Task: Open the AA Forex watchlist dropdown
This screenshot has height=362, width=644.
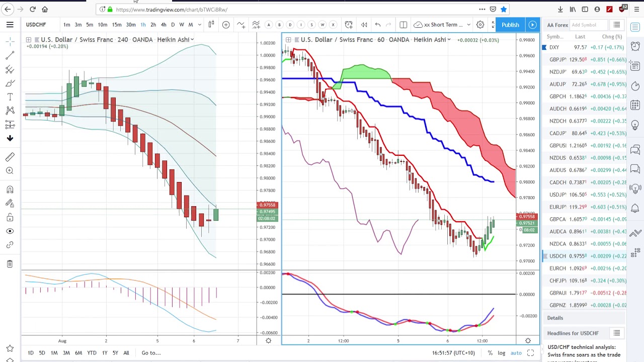Action: coord(557,25)
